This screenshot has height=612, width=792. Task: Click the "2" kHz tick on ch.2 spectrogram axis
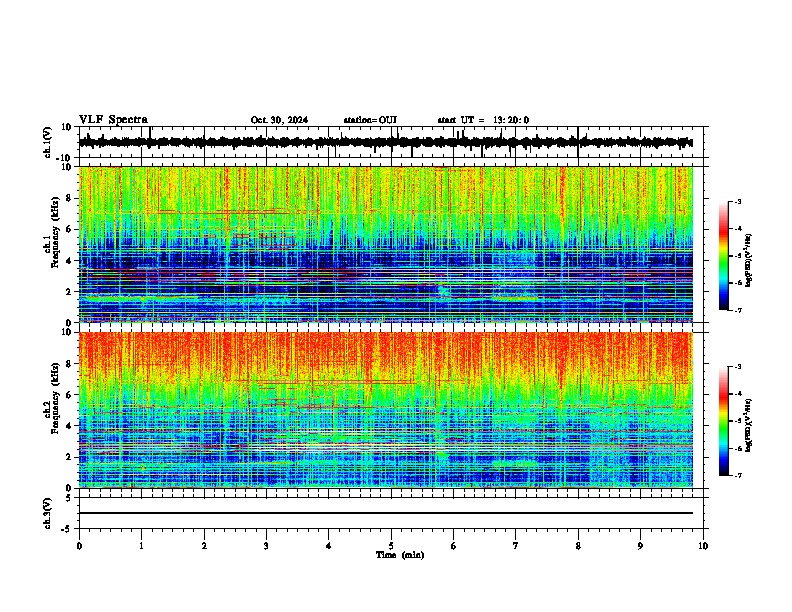click(70, 457)
